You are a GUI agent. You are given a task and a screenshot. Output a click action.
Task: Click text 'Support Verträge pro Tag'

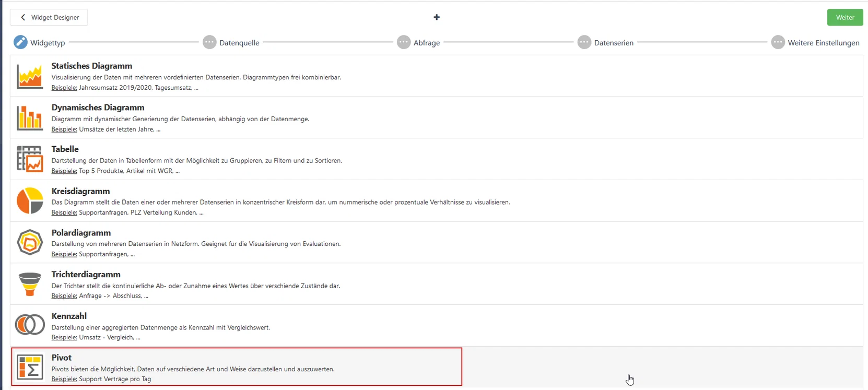pos(115,379)
